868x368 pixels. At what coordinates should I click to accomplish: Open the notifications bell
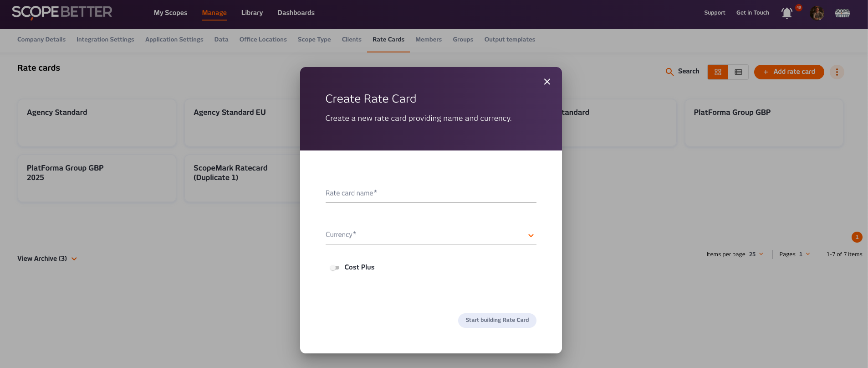[787, 13]
